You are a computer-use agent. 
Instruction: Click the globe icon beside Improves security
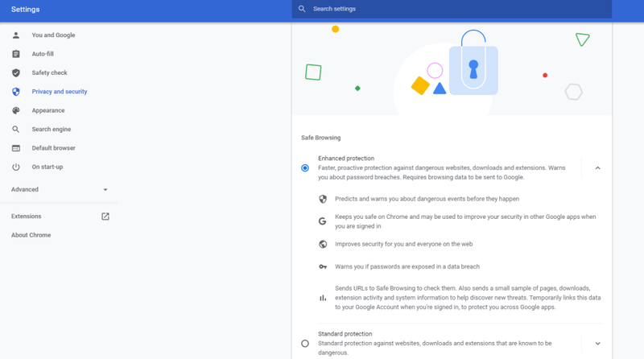(323, 244)
